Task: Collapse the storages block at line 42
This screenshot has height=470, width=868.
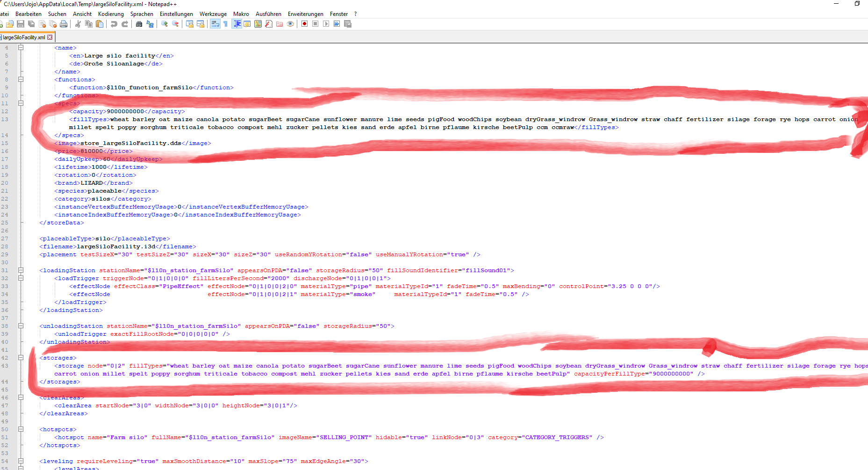Action: (x=21, y=357)
